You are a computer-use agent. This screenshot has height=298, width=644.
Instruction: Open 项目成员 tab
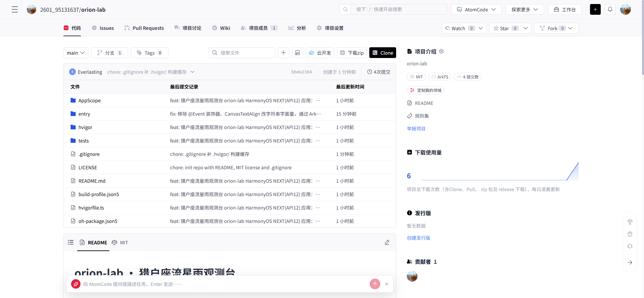(259, 28)
